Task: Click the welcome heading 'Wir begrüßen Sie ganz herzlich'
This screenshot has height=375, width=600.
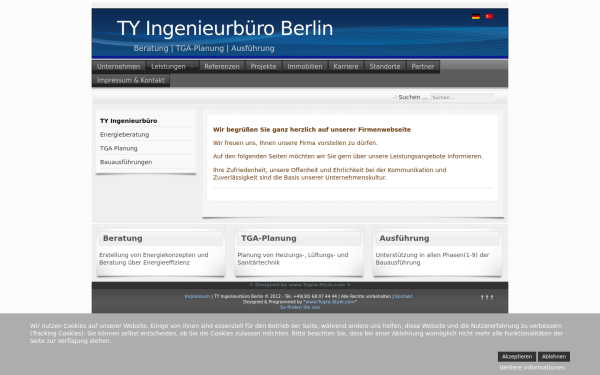Action: tap(312, 130)
